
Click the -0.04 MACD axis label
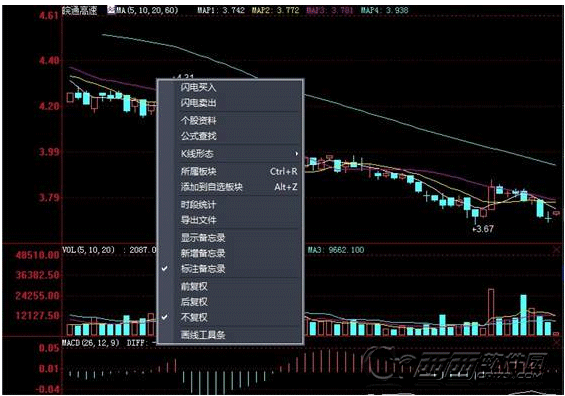(x=47, y=389)
